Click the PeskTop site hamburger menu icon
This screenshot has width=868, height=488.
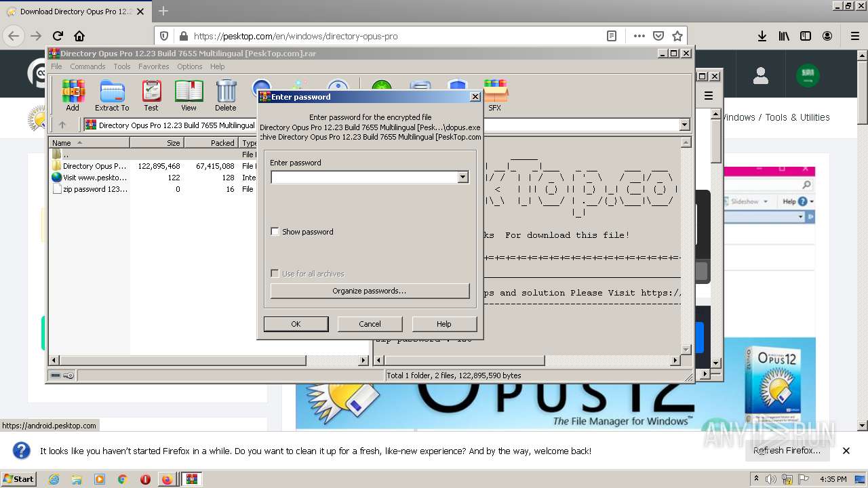click(x=709, y=96)
